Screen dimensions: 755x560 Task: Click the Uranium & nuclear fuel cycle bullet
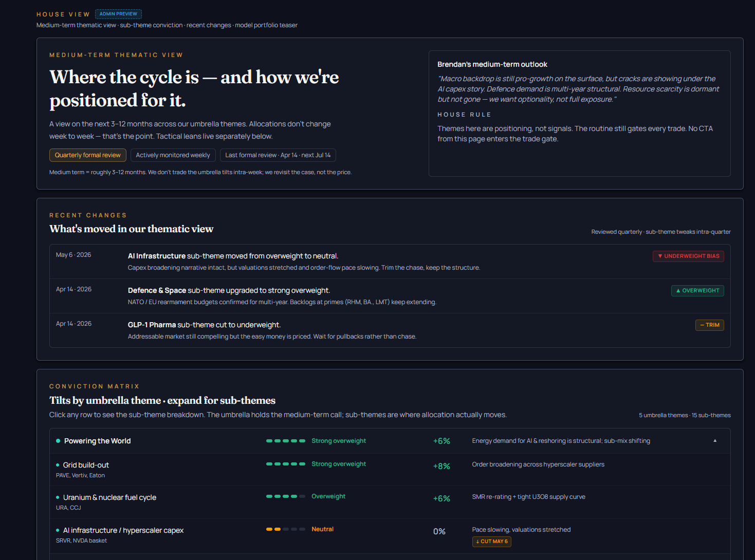pyautogui.click(x=58, y=497)
